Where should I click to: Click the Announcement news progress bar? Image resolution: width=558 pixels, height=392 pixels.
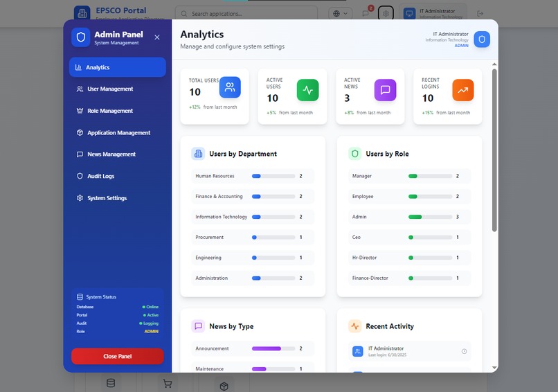[273, 348]
